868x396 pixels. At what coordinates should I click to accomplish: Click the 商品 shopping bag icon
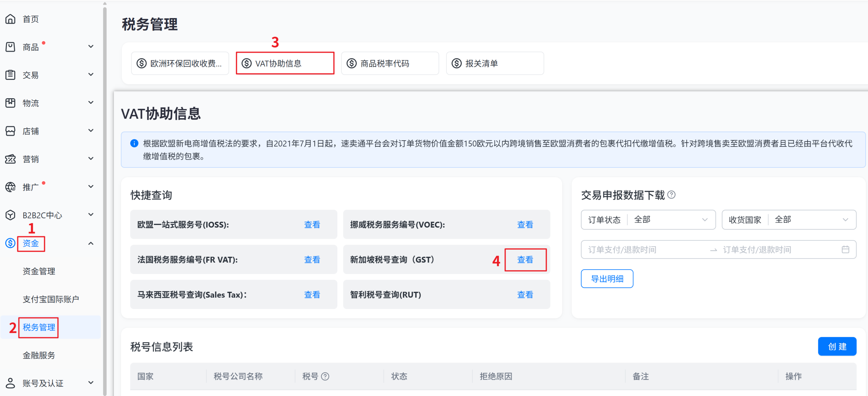pyautogui.click(x=10, y=47)
